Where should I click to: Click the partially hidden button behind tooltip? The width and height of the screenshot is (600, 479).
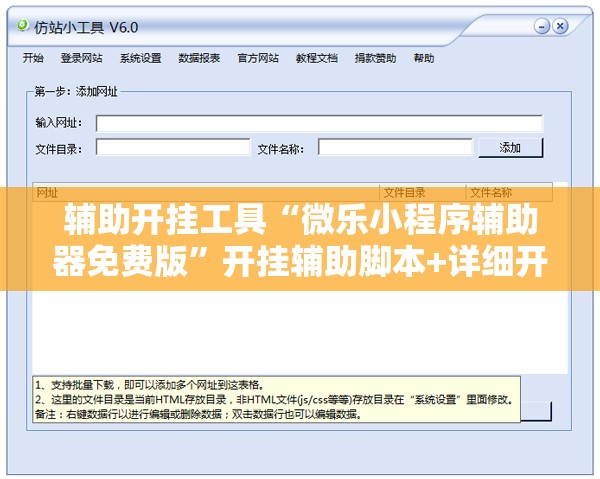536,412
